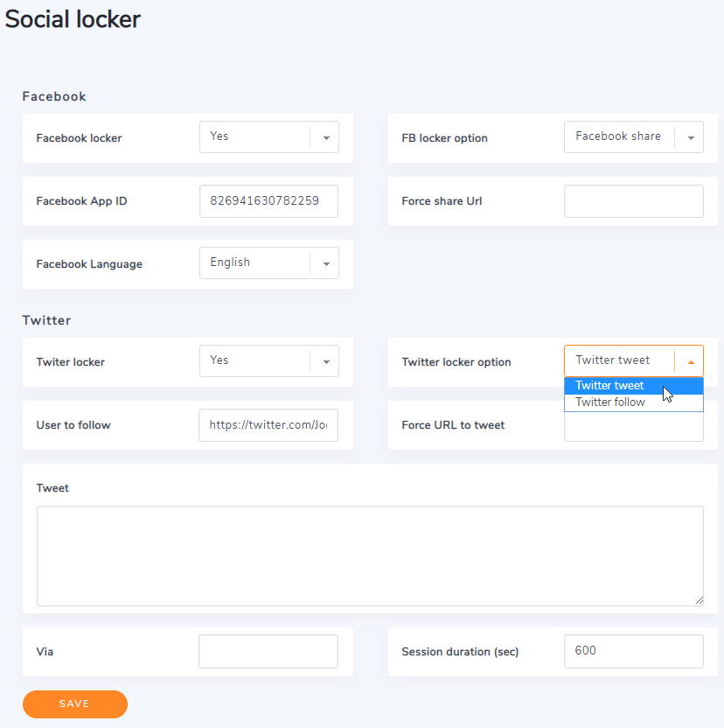Click the Session duration field
This screenshot has width=724, height=728.
click(633, 652)
